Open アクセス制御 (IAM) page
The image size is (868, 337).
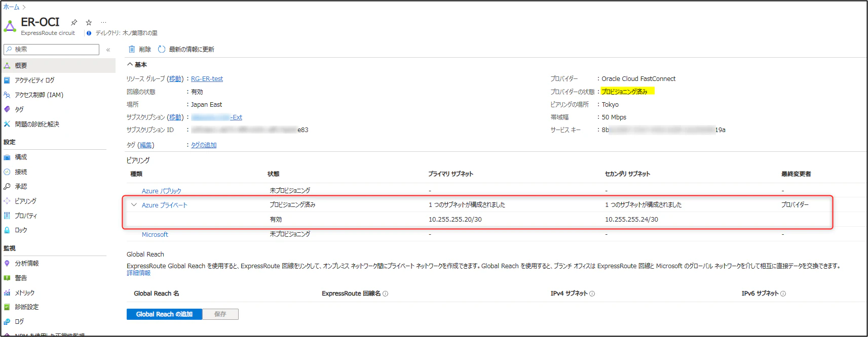(39, 95)
